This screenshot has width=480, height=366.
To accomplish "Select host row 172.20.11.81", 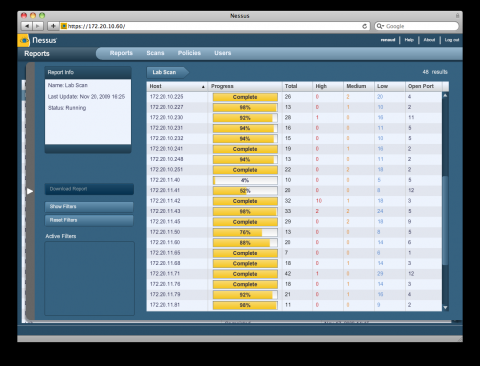I will (294, 305).
